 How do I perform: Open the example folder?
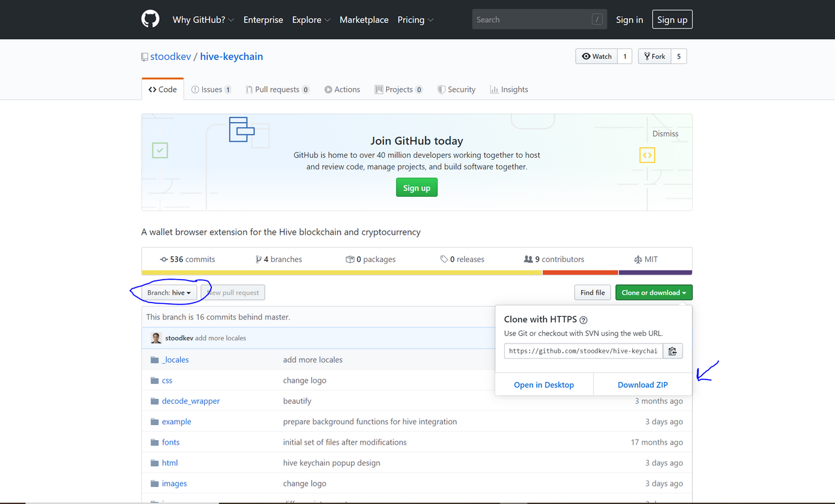coord(177,422)
